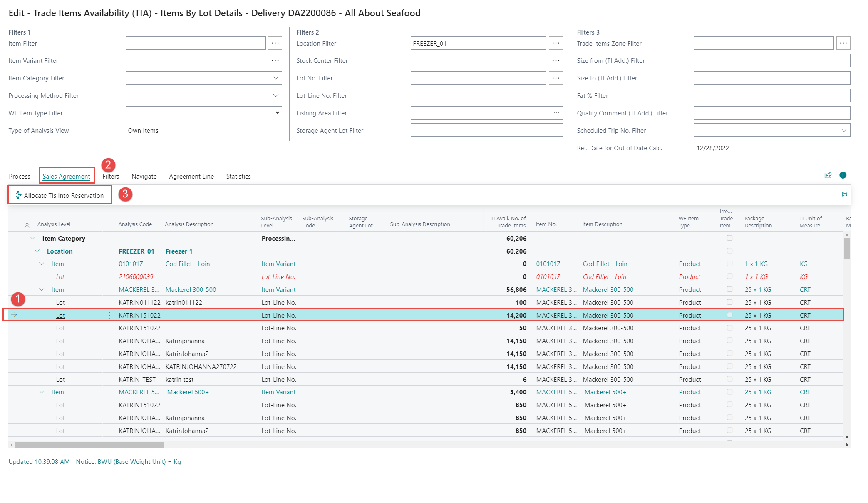
Task: Focus the Storage Agent Lot Filter field
Action: [x=486, y=130]
